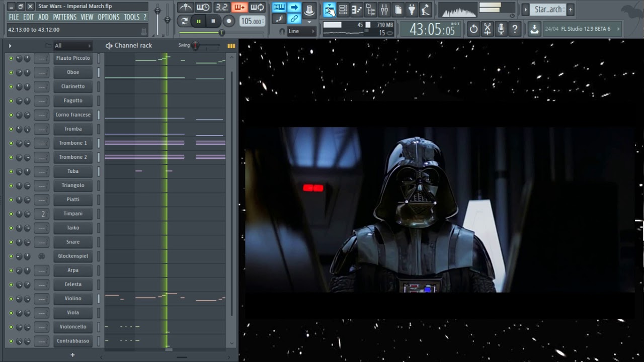The width and height of the screenshot is (644, 362).
Task: Mute the Oboe channel with its green LED
Action: click(x=11, y=72)
